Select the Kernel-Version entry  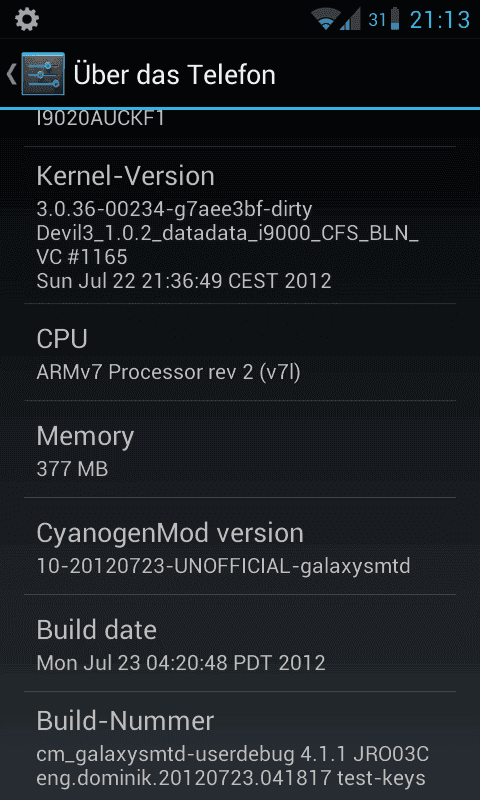(x=240, y=226)
